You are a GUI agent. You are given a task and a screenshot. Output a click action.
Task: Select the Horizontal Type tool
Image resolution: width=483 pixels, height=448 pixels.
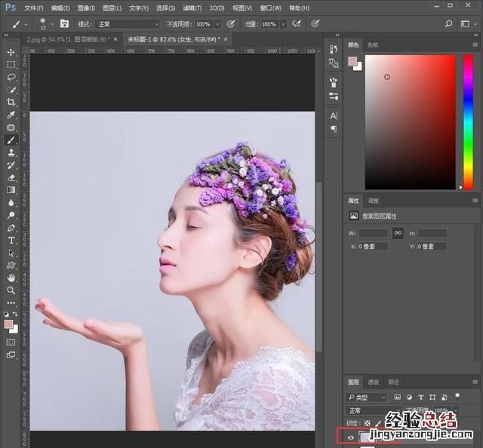coord(11,240)
